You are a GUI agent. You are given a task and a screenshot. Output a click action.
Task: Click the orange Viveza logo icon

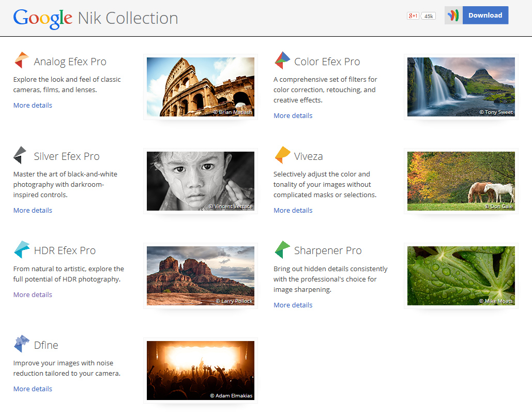282,155
